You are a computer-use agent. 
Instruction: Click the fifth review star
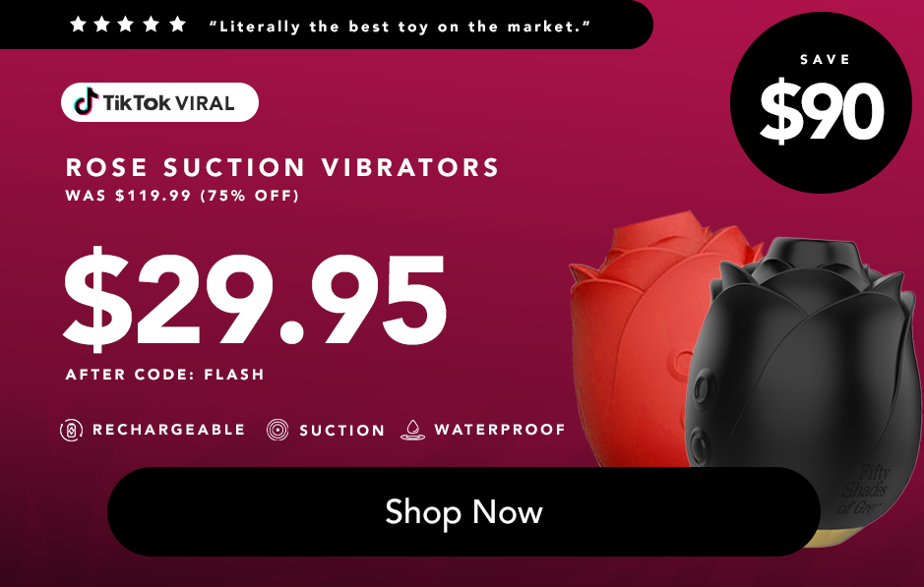pos(177,25)
